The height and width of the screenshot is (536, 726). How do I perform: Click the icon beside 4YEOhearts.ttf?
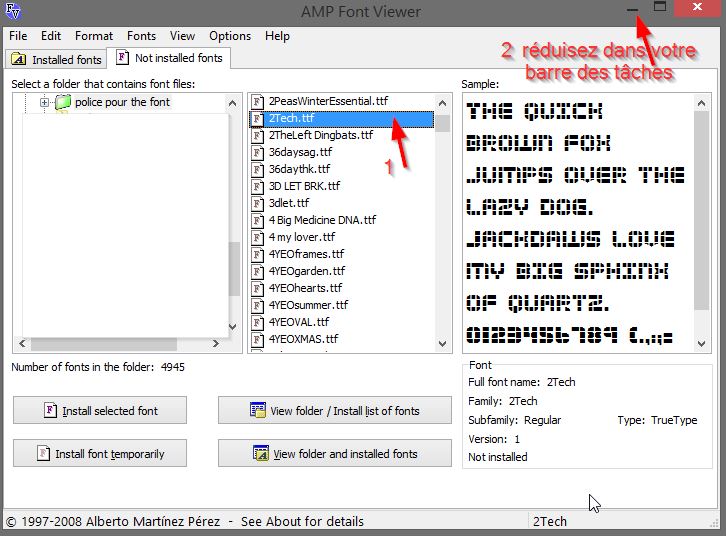(x=258, y=288)
